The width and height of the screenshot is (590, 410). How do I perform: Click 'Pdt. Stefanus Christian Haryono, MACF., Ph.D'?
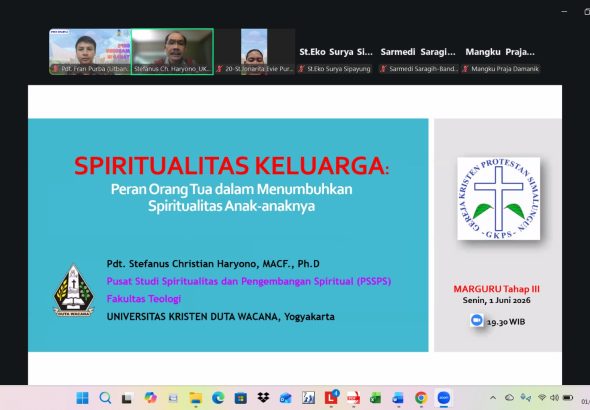pyautogui.click(x=213, y=264)
